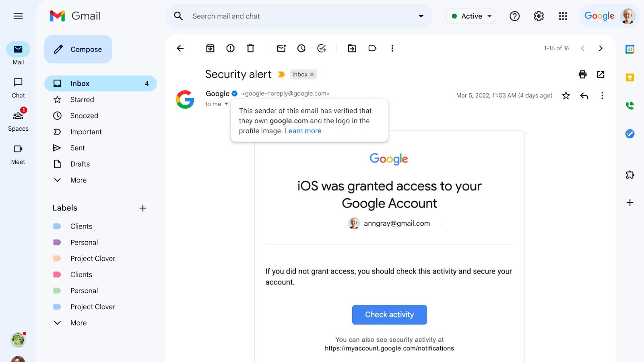Move the email to another folder
Viewport: 644px width, 362px height.
pos(352,48)
